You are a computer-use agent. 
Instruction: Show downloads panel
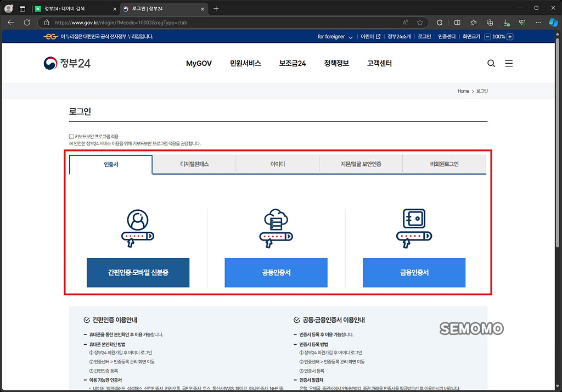pos(507,23)
